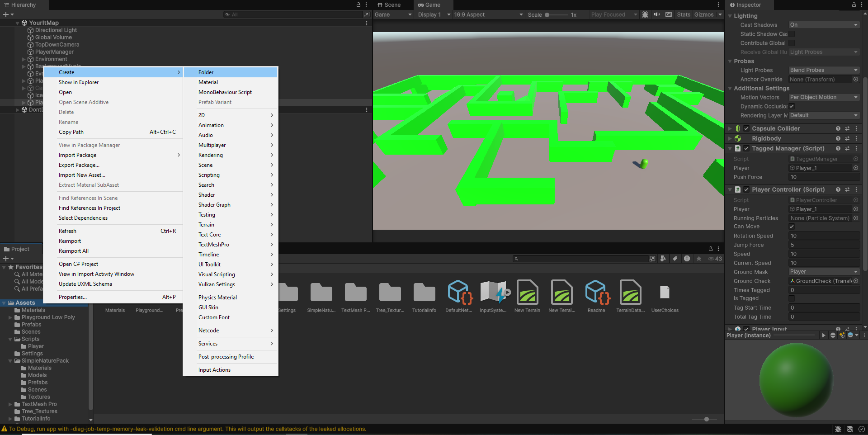Open Tagged Manager script kebab menu
Screen dimensions: 868x435
[856, 148]
